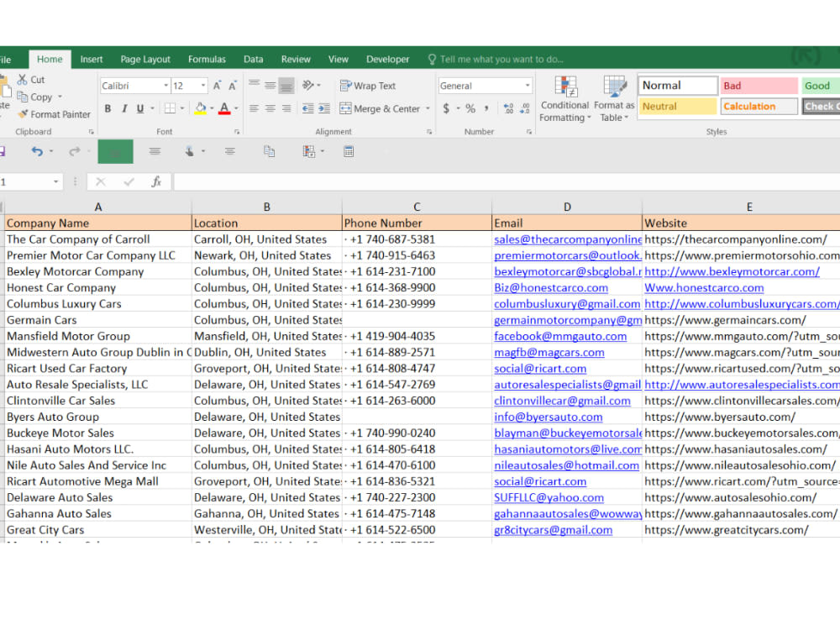The width and height of the screenshot is (840, 630).
Task: Expand the Copy dropdown arrow
Action: pyautogui.click(x=60, y=97)
